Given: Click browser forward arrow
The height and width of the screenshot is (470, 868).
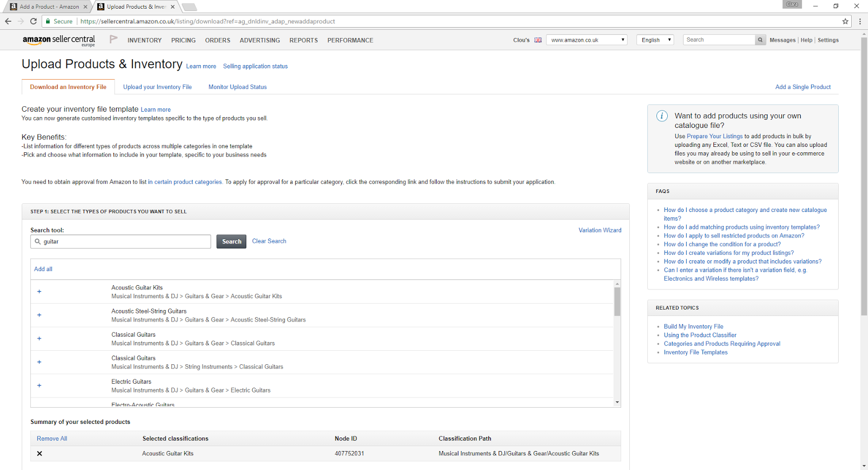Looking at the screenshot, I should point(21,21).
